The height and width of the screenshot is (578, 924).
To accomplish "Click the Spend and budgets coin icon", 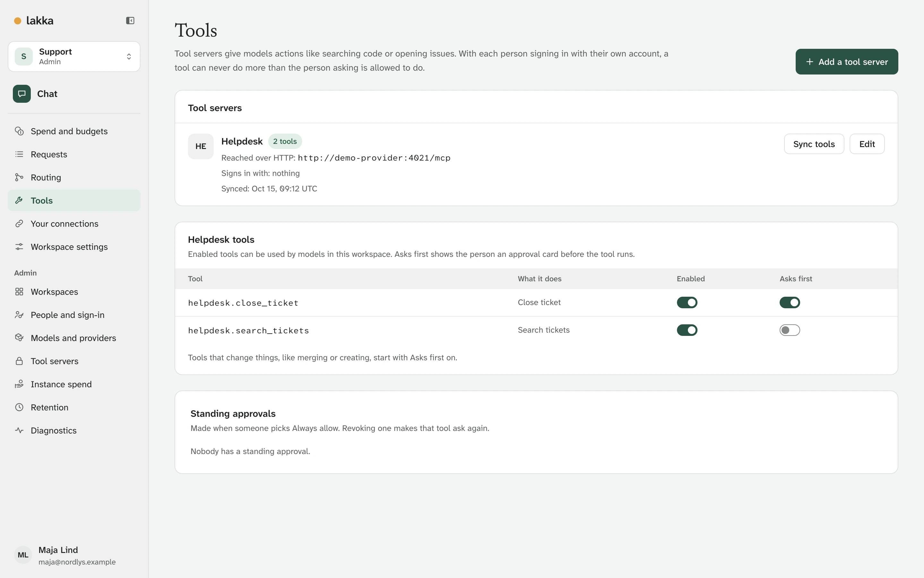I will [19, 131].
